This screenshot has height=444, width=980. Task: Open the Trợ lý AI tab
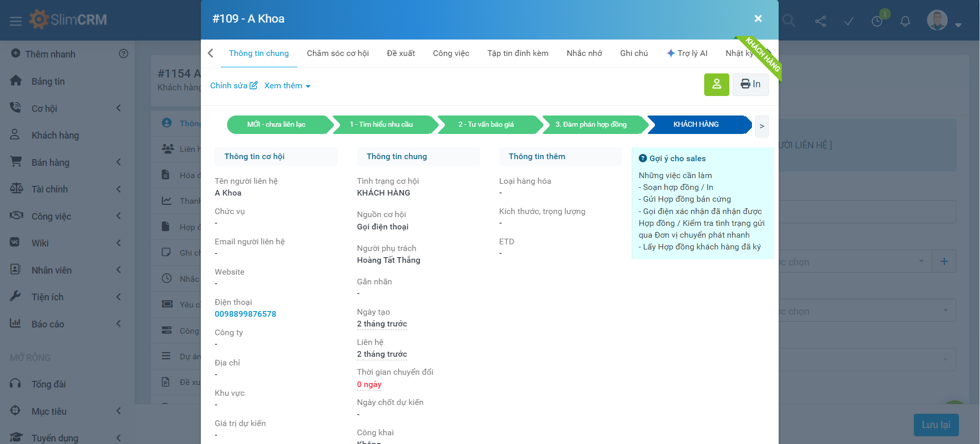(687, 53)
